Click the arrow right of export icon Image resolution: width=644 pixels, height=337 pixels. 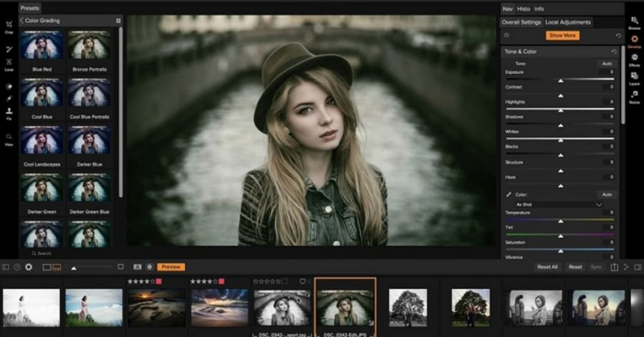click(x=626, y=267)
